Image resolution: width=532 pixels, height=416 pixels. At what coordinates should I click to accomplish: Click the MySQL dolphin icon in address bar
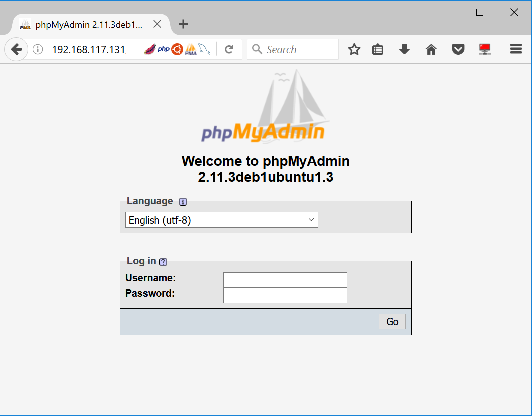[204, 49]
